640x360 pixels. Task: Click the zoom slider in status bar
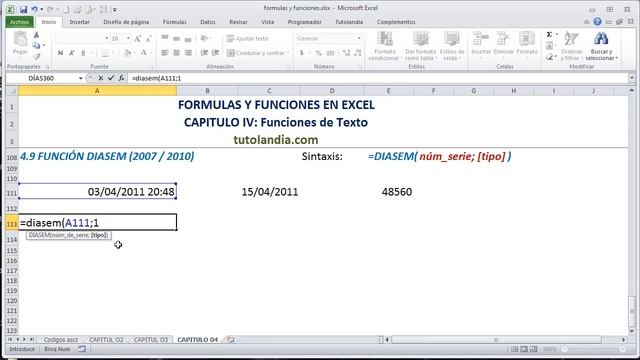(x=594, y=349)
